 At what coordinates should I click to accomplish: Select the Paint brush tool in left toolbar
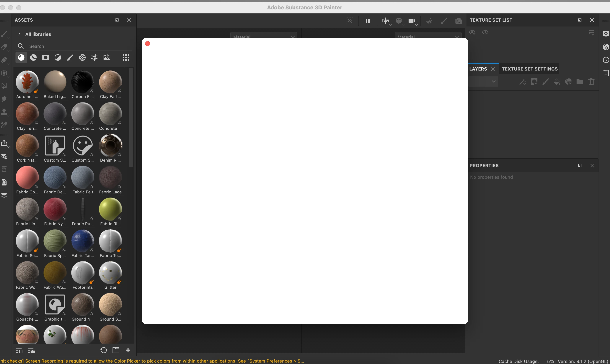pos(4,34)
